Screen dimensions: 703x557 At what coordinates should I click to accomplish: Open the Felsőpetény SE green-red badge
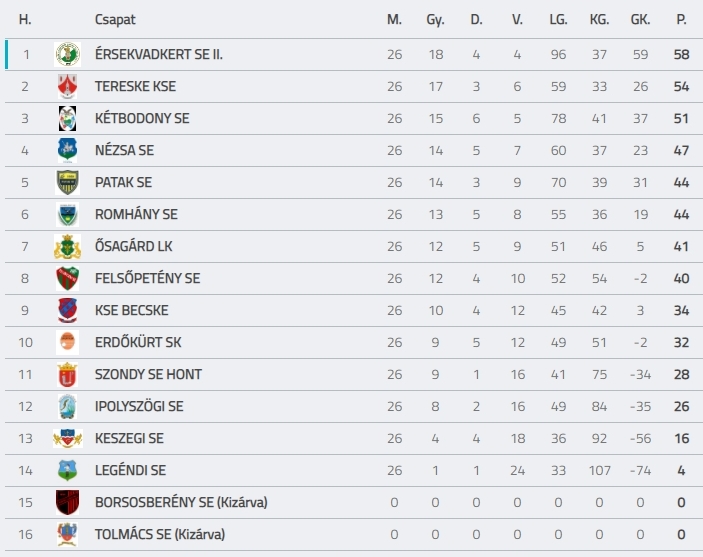pyautogui.click(x=67, y=278)
